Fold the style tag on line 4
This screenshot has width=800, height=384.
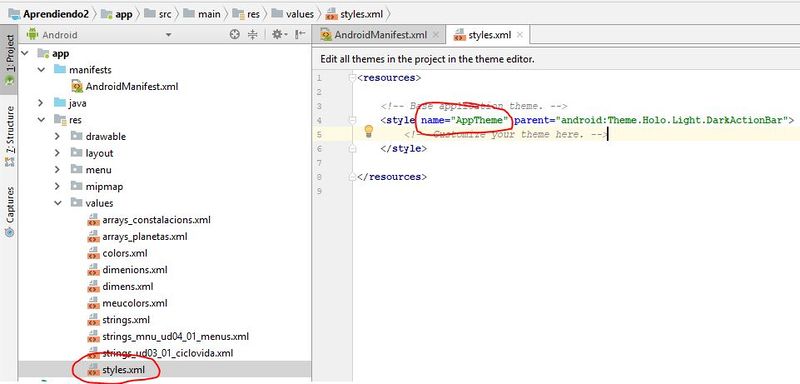(x=352, y=120)
